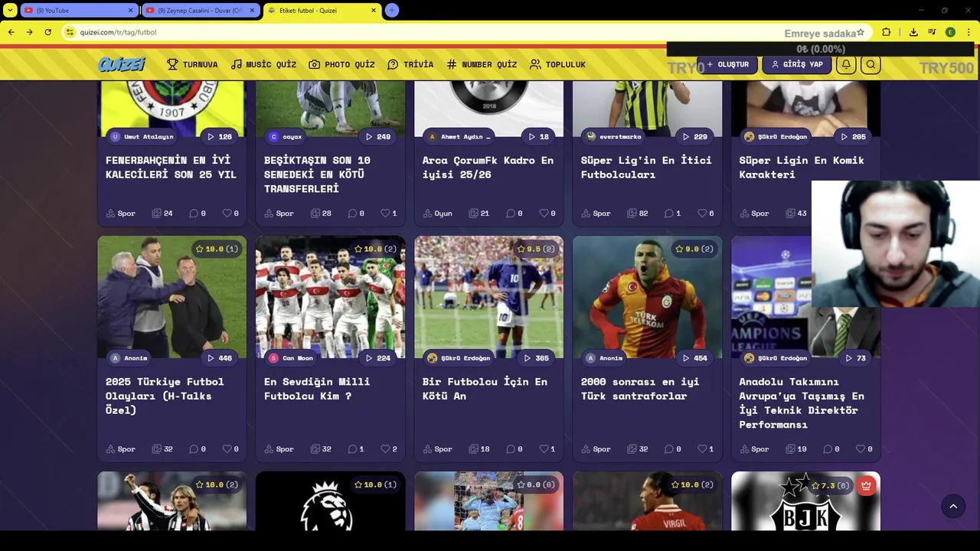The height and width of the screenshot is (551, 980).
Task: Open author Umut Atalayın profile
Action: [142, 136]
